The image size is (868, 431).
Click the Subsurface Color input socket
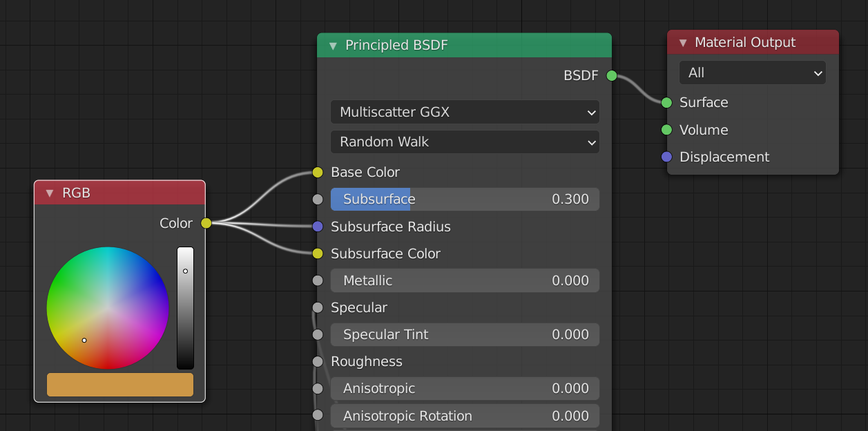coord(318,253)
